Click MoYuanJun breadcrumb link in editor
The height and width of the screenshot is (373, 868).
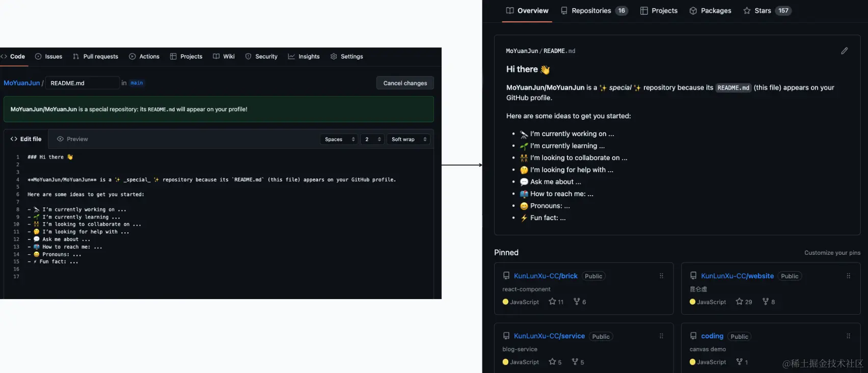(21, 83)
